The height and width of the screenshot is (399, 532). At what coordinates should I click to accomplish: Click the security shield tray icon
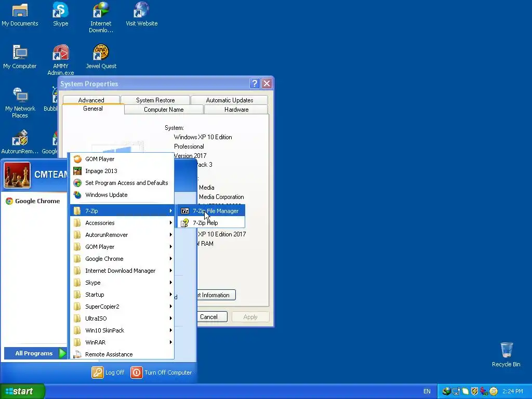pos(474,391)
